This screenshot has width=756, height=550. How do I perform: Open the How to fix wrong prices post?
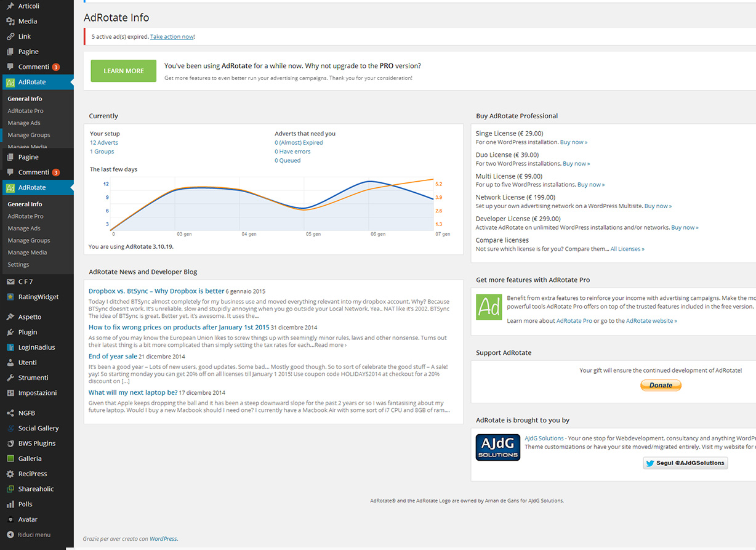[179, 328]
